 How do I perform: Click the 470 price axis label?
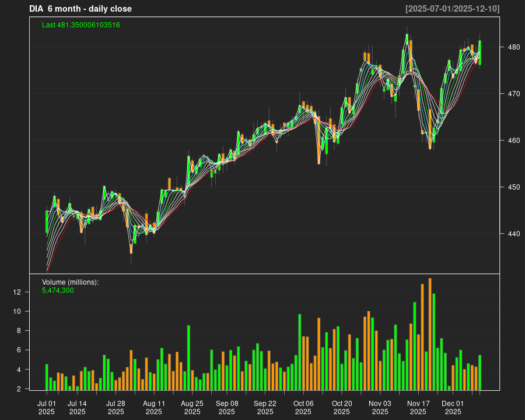point(511,94)
